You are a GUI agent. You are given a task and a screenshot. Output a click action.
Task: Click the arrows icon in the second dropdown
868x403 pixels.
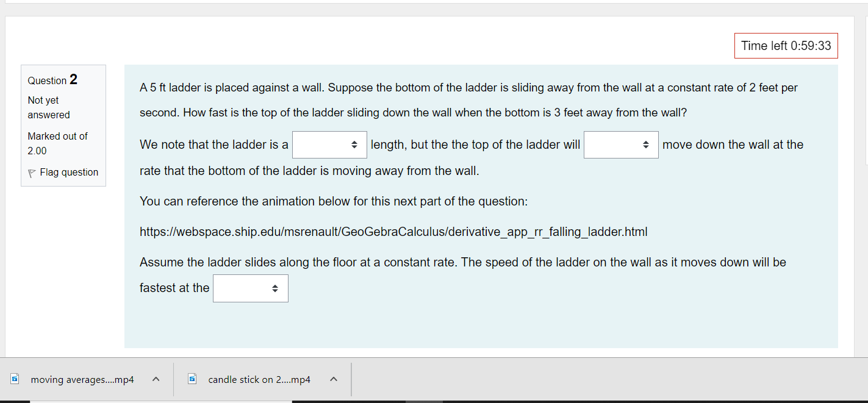point(646,144)
